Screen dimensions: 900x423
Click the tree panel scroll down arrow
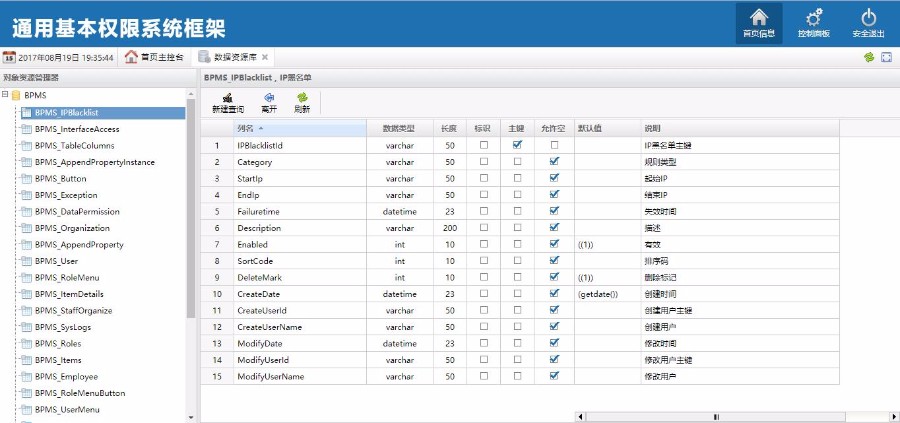tap(191, 417)
